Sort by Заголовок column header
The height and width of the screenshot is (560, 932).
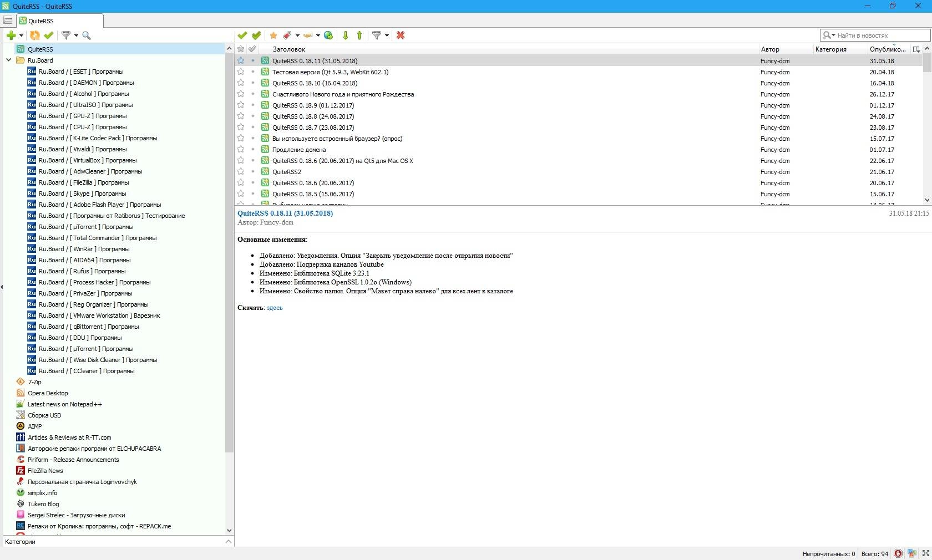[514, 49]
